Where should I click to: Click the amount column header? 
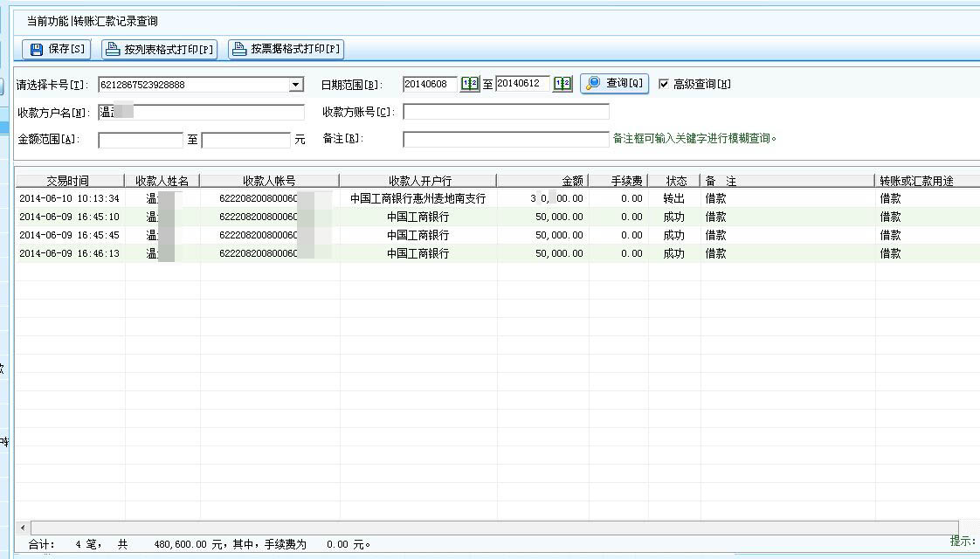click(571, 181)
